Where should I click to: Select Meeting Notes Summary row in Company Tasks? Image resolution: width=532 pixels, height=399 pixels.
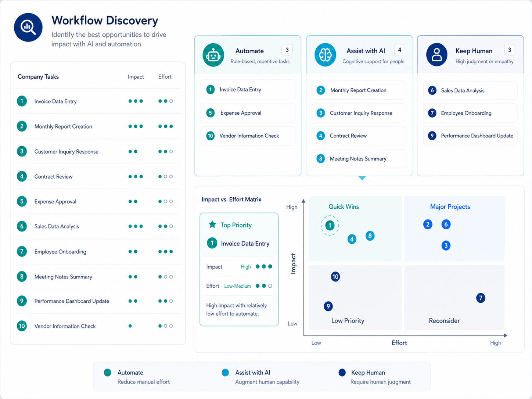98,277
